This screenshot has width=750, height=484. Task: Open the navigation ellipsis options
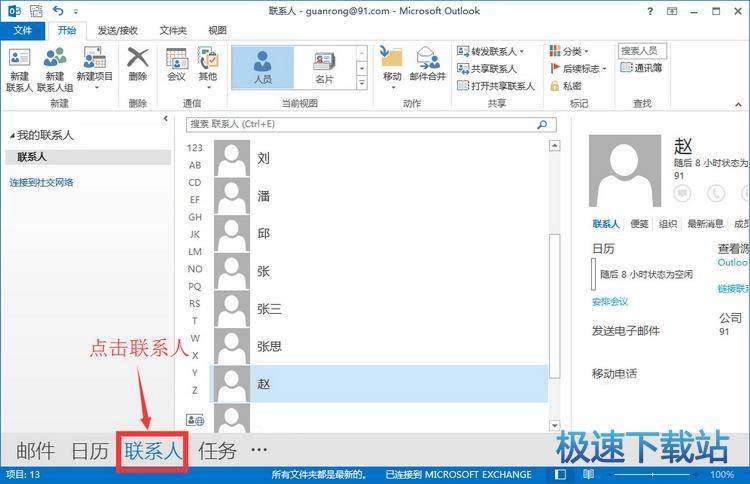click(259, 450)
